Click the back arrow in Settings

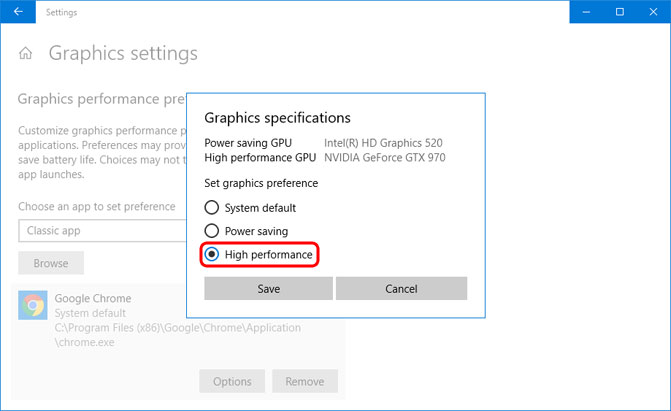18,12
